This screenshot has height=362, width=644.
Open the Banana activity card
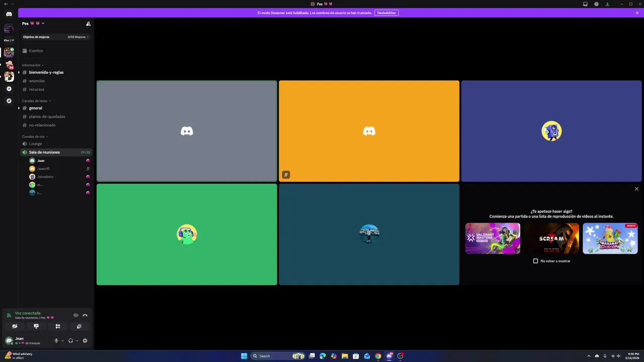coord(610,238)
